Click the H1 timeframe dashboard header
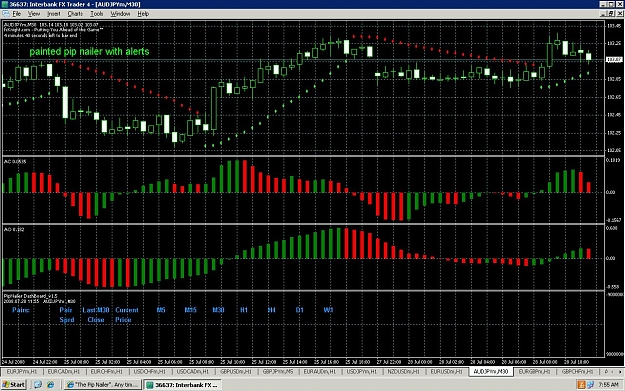The width and height of the screenshot is (625, 391). tap(244, 310)
